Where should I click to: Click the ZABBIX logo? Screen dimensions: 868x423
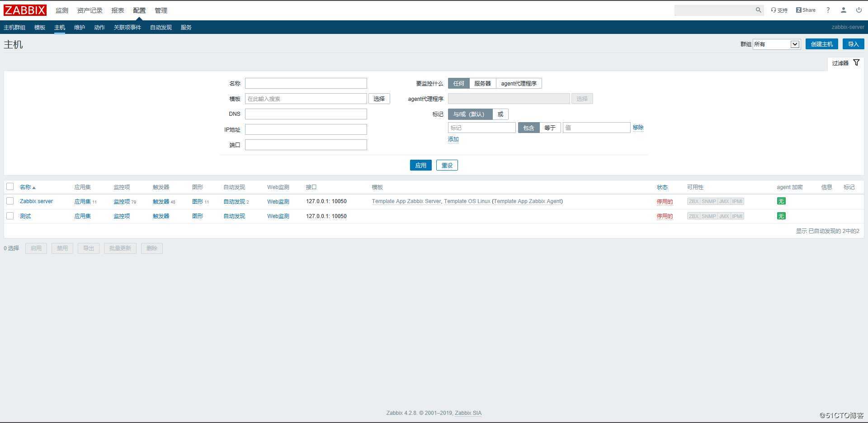[25, 10]
